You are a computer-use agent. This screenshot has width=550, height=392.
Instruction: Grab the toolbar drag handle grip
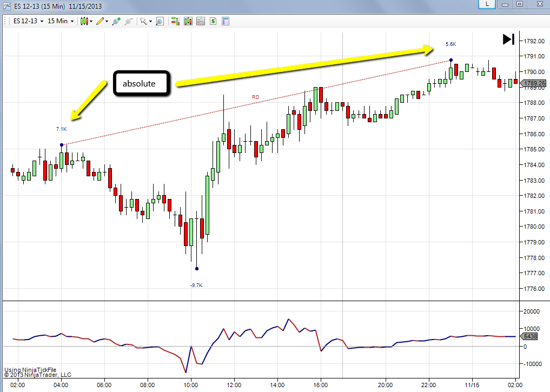pos(6,21)
